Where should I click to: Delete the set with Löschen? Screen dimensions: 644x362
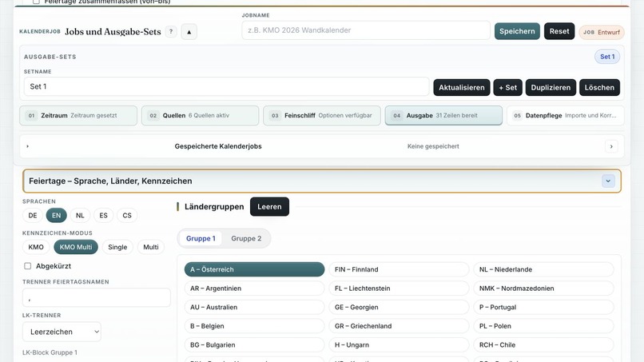(x=599, y=88)
